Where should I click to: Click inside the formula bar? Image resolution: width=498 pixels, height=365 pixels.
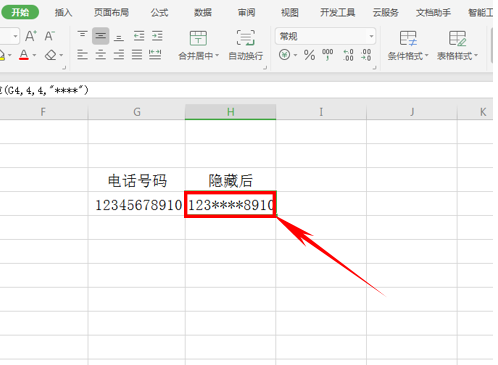point(247,90)
